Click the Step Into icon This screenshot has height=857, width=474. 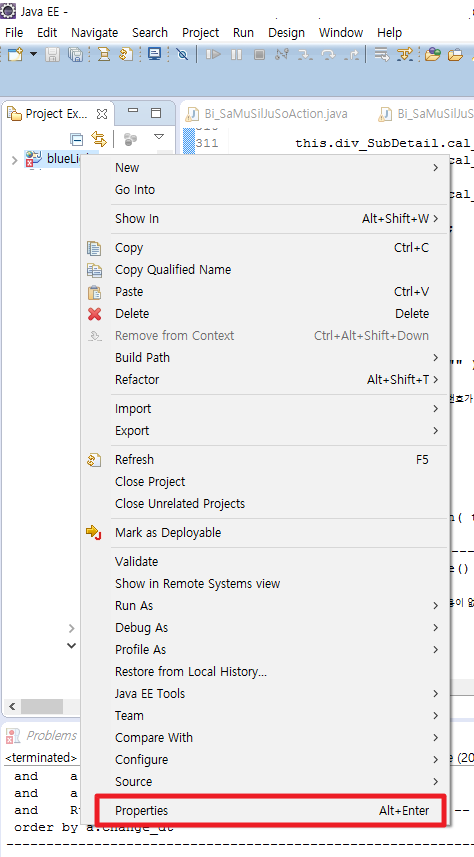pyautogui.click(x=305, y=54)
